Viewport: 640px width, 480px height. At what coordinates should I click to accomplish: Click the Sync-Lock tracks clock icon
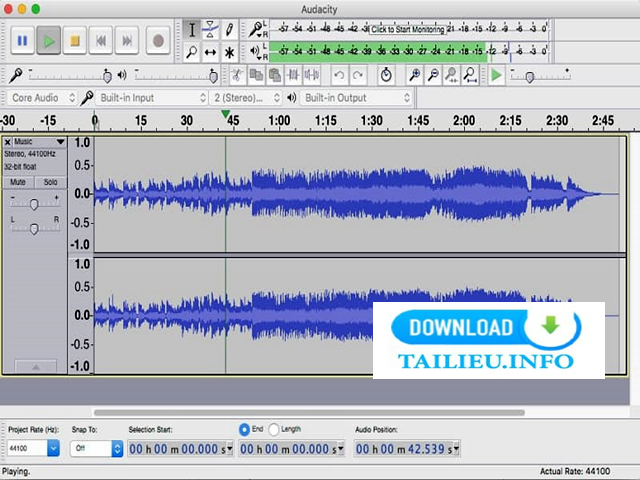coord(386,75)
